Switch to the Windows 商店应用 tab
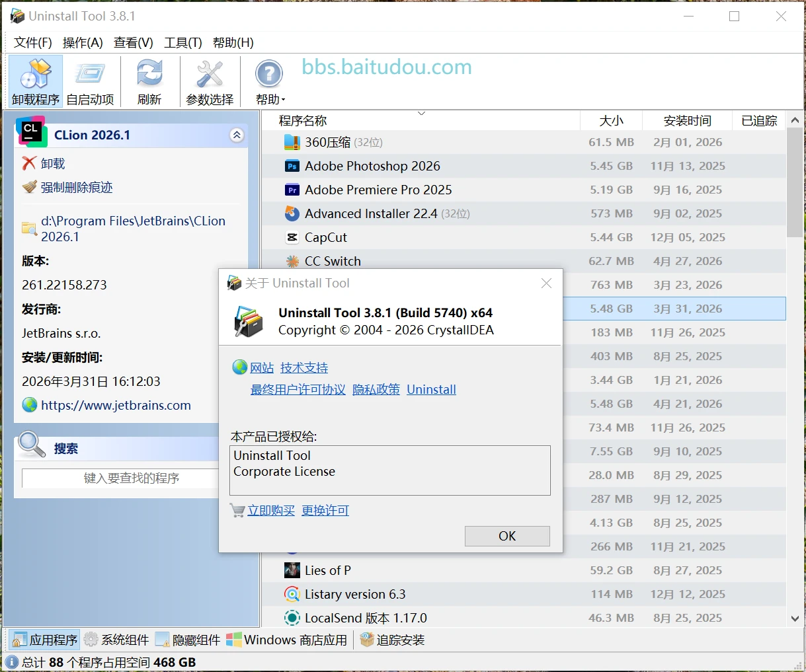The image size is (806, 672). click(x=287, y=640)
